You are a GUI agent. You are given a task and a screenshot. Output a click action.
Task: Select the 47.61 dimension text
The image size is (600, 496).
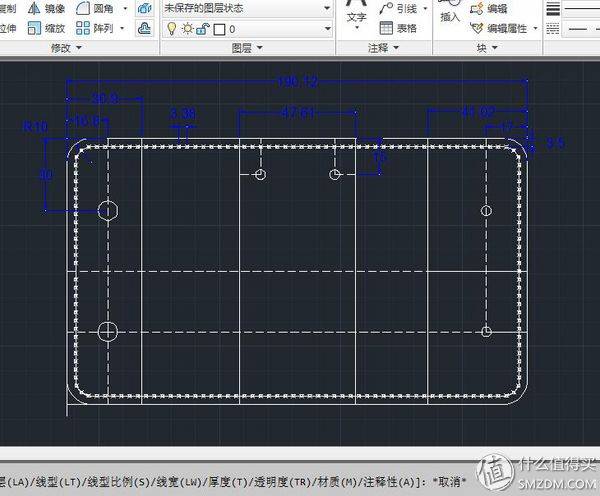[x=298, y=113]
